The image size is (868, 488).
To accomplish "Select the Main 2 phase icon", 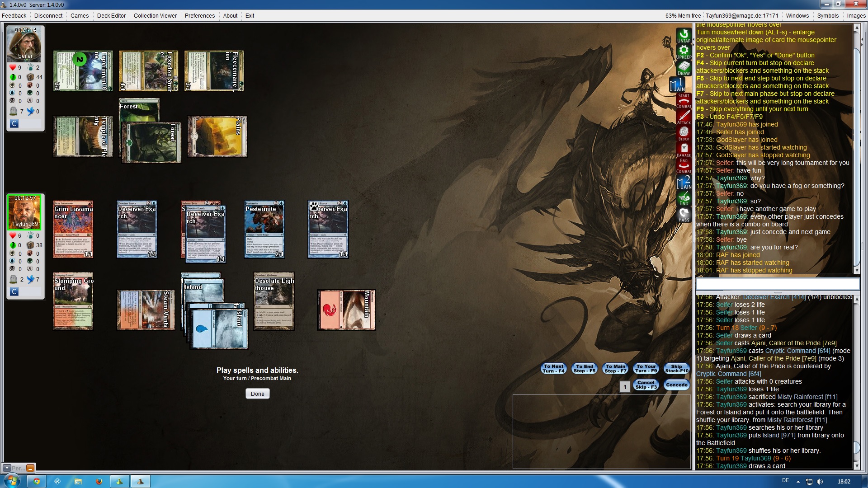I will tap(684, 182).
